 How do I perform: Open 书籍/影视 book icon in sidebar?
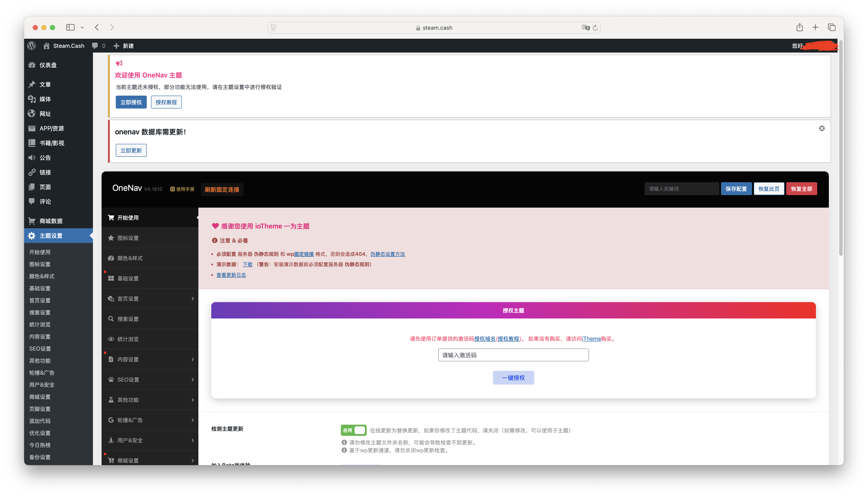[x=32, y=143]
